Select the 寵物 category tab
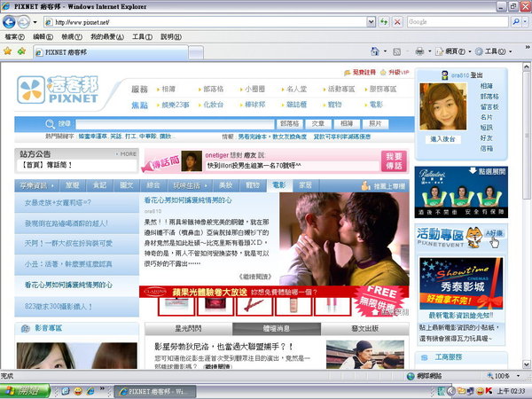The height and width of the screenshot is (399, 532). coord(253,185)
